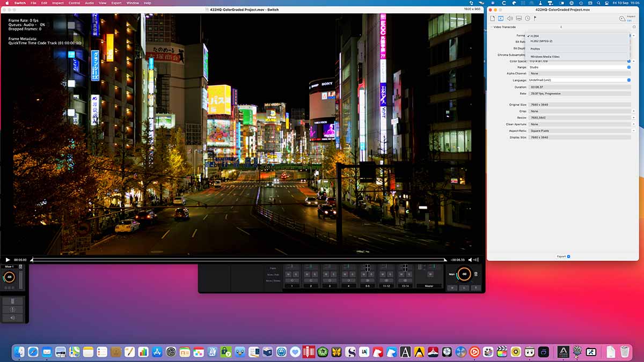Launch Safari from the Dock
The height and width of the screenshot is (362, 644).
33,352
